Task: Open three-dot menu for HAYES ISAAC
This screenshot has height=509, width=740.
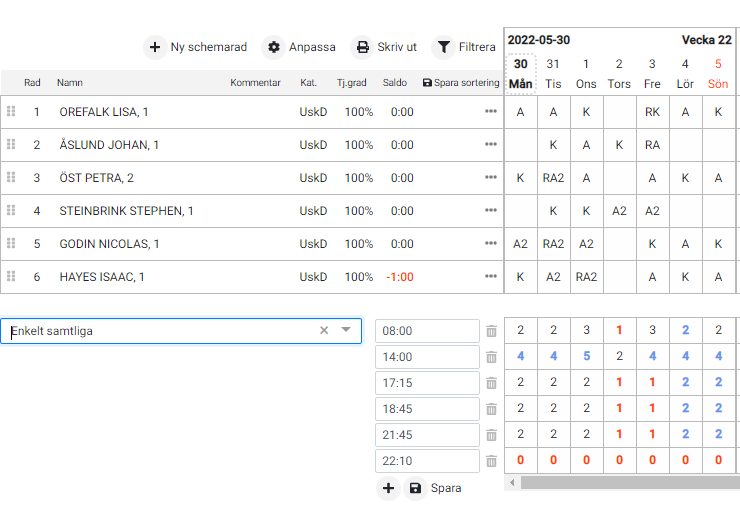Action: pos(491,277)
